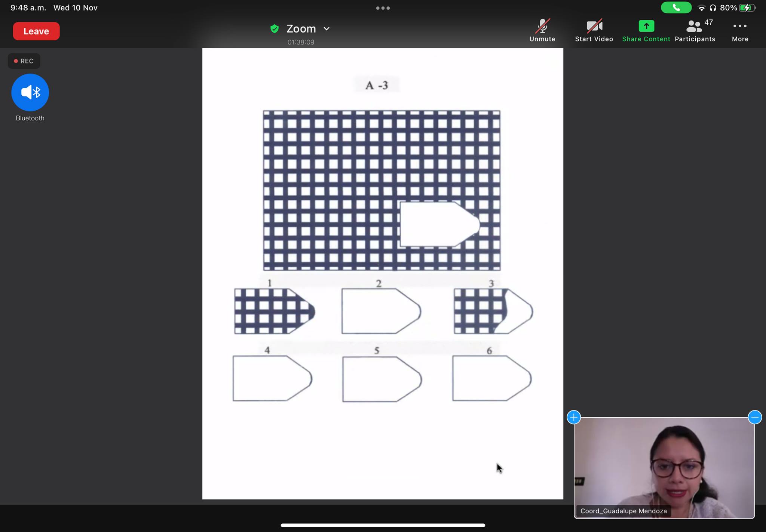The height and width of the screenshot is (532, 766).
Task: Select answer option 1 checkered shape
Action: pyautogui.click(x=275, y=311)
